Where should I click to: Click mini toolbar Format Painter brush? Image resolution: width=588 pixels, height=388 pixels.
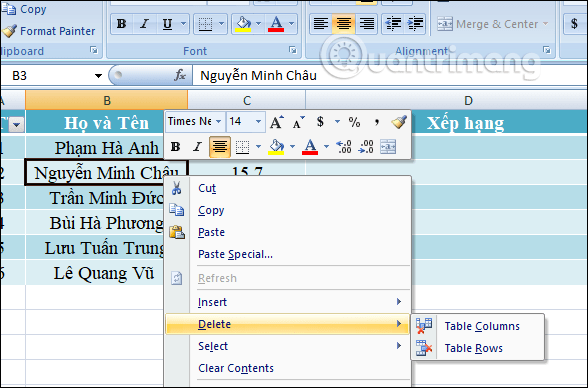tap(398, 122)
